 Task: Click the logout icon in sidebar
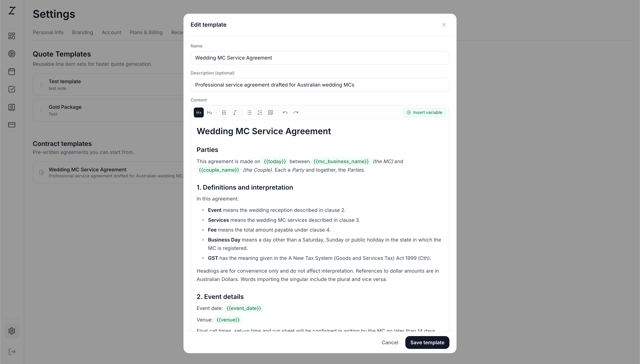click(x=12, y=352)
